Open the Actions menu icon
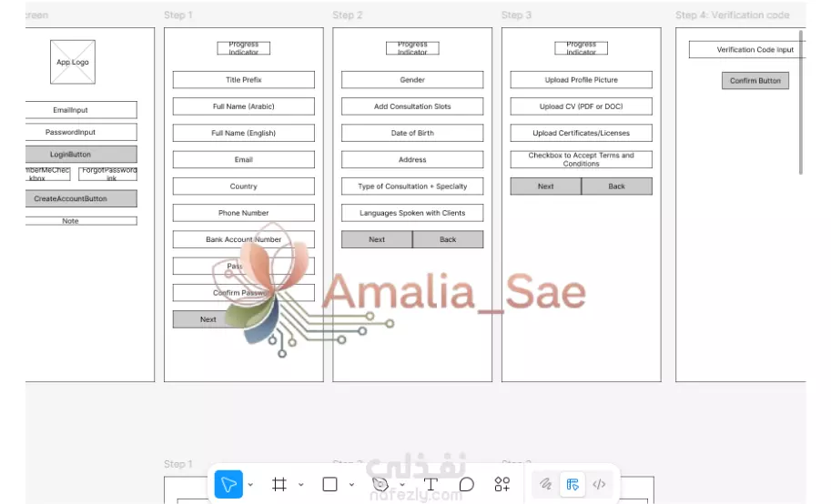The width and height of the screenshot is (831, 504). click(x=502, y=484)
